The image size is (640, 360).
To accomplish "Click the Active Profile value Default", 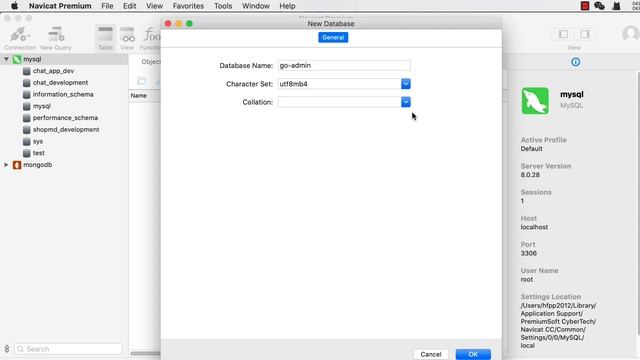I will tap(531, 149).
